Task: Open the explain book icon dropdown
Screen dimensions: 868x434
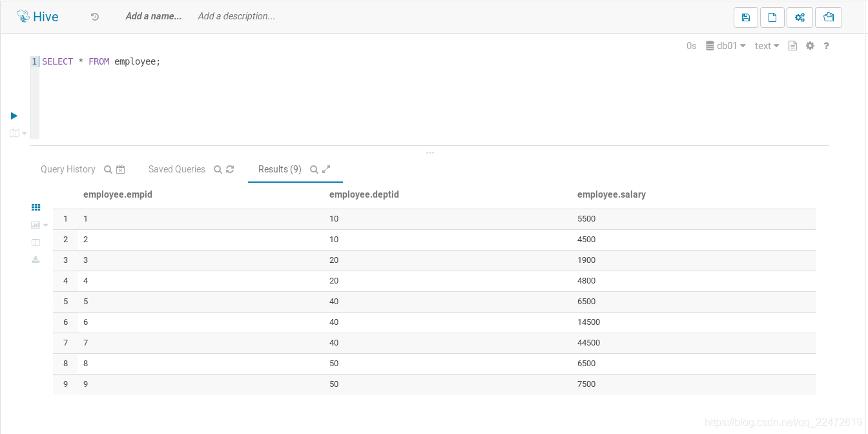Action: click(x=18, y=133)
